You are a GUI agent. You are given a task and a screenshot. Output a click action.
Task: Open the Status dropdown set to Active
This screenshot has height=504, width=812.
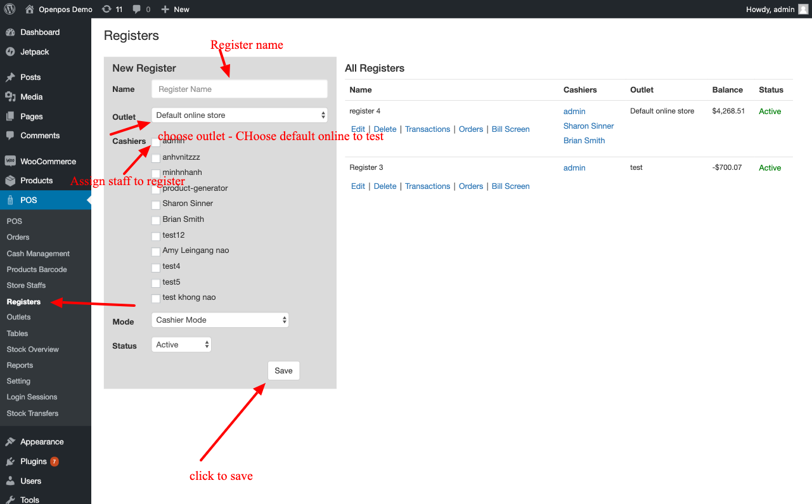[x=181, y=345]
